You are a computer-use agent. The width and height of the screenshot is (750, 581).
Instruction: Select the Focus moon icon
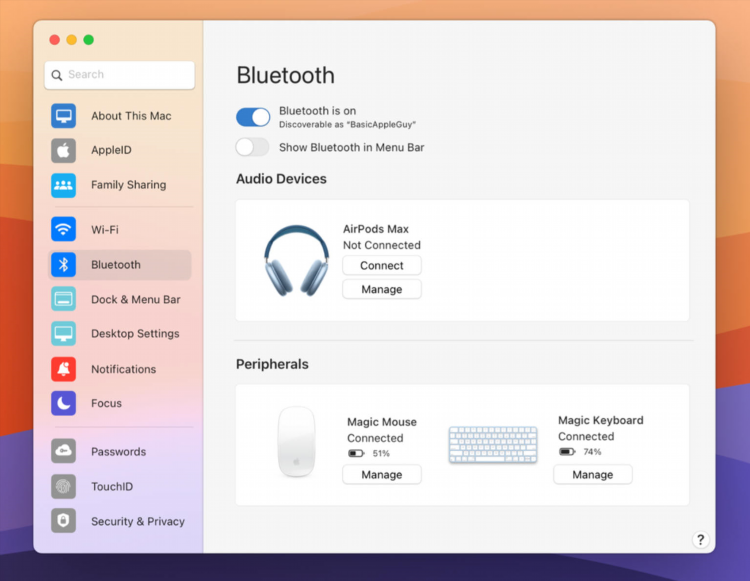coord(63,403)
